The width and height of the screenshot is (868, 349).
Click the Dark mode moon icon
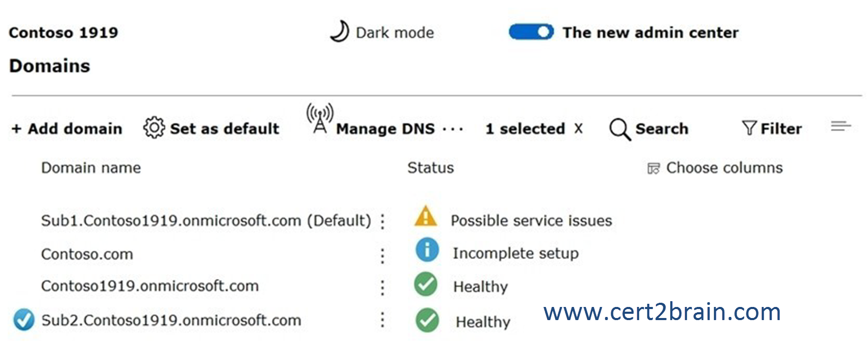coord(339,32)
